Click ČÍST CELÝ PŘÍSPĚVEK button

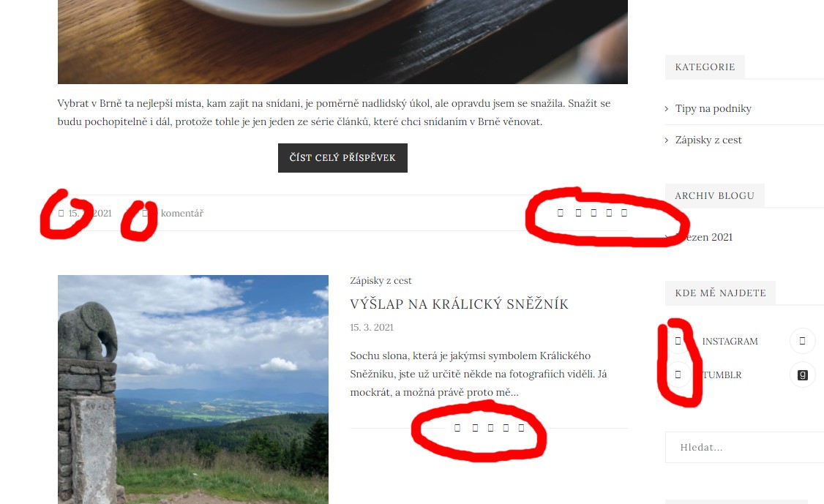pyautogui.click(x=342, y=158)
